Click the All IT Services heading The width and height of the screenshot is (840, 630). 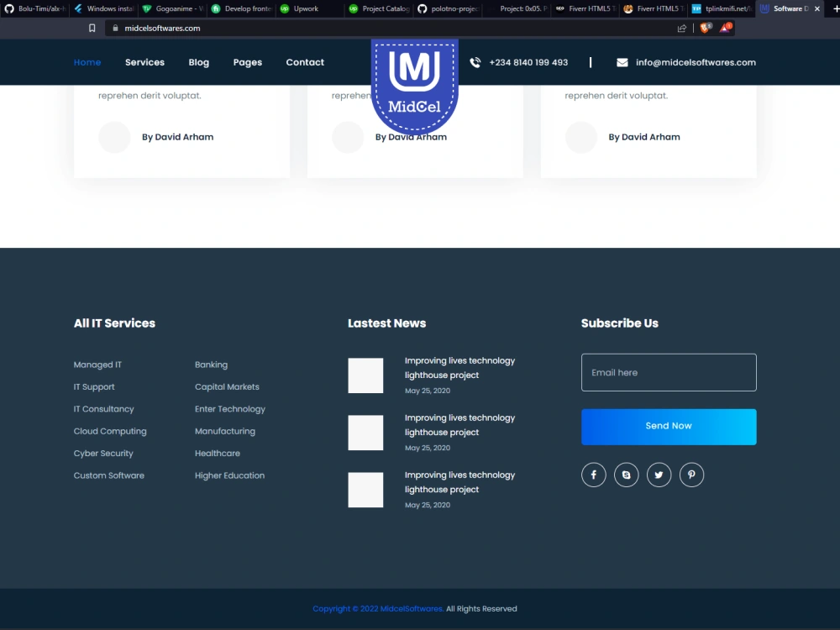114,323
